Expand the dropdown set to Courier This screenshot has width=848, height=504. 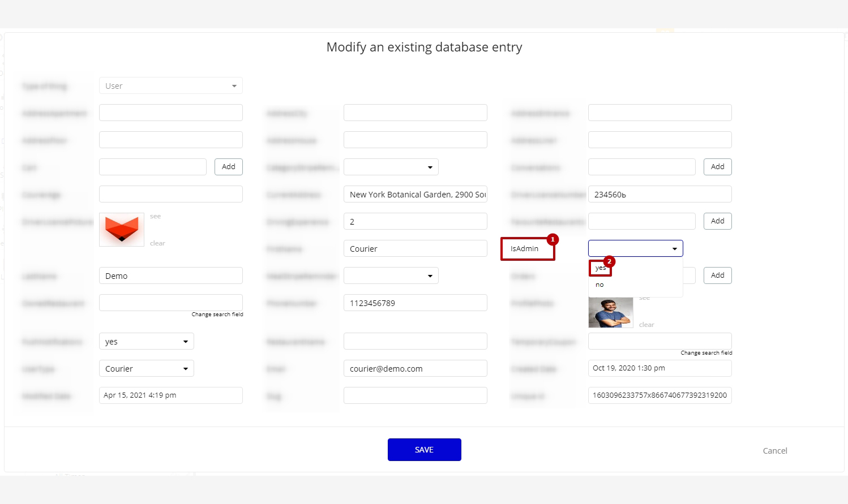146,369
